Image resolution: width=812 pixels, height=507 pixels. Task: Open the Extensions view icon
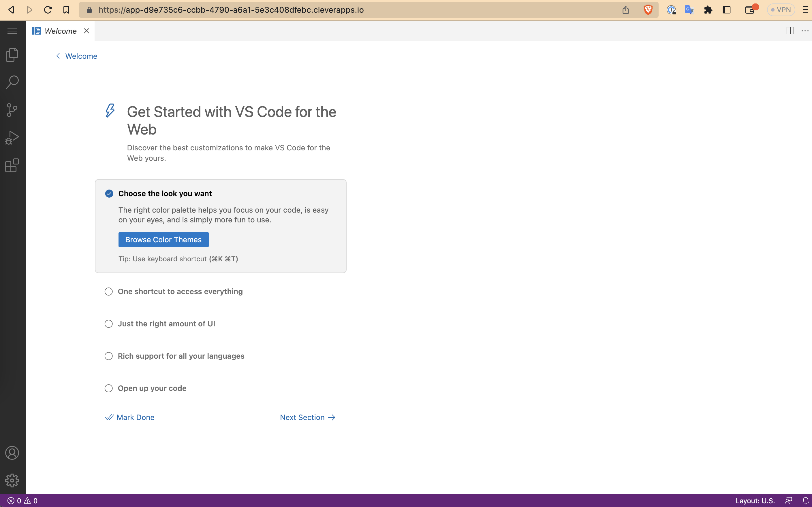12,165
